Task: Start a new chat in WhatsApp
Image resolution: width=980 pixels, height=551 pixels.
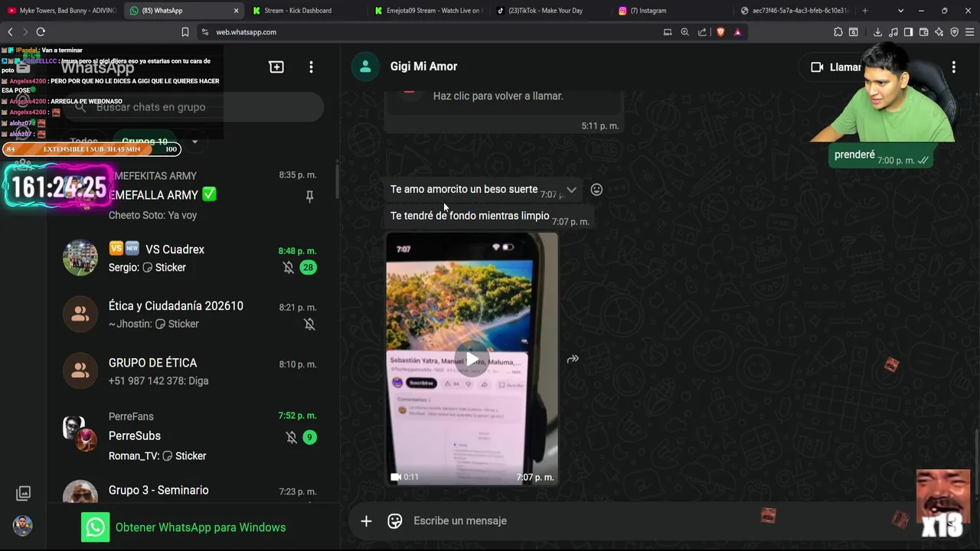Action: 276,67
